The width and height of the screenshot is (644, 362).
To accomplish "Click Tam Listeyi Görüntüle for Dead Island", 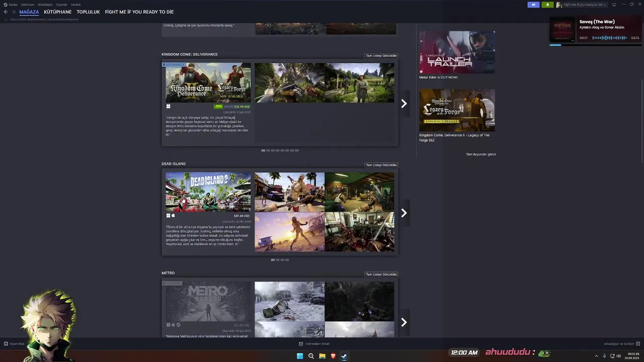I will point(381,165).
